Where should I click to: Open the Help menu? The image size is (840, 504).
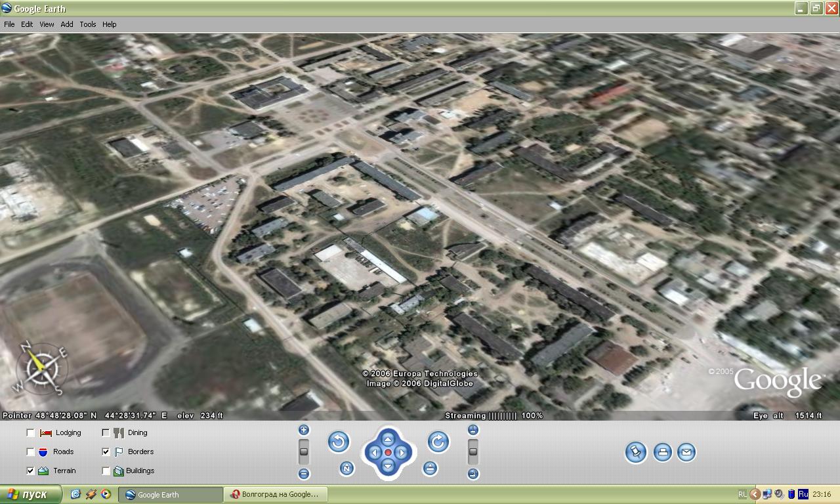(110, 24)
